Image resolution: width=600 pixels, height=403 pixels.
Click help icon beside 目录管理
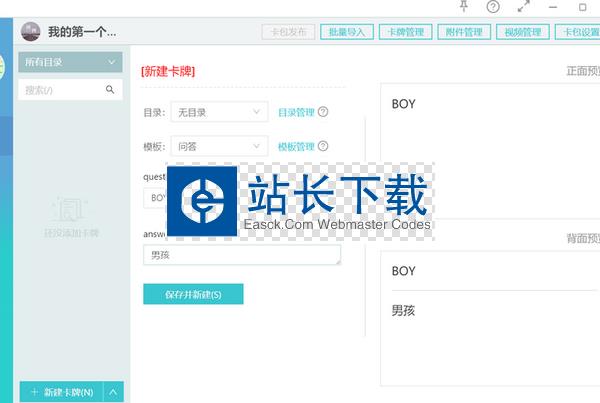point(323,112)
